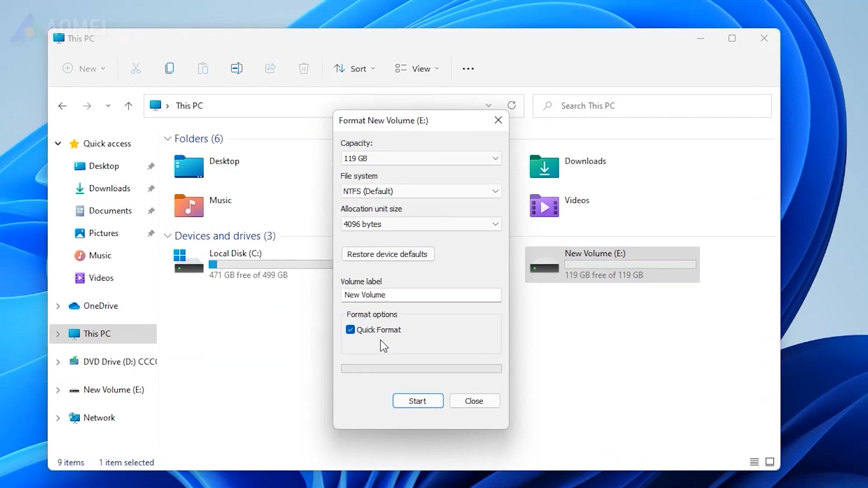Click Restore device defaults button
The image size is (868, 488).
click(x=387, y=254)
